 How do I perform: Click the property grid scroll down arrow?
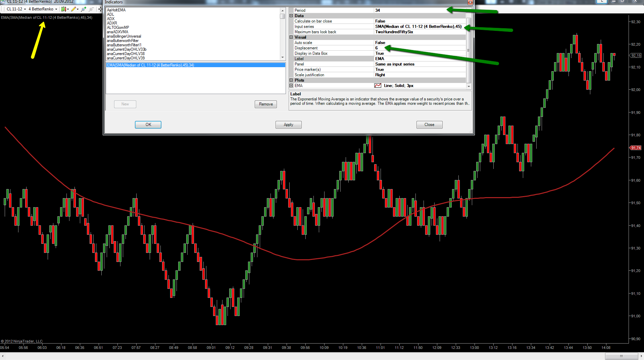tap(469, 86)
